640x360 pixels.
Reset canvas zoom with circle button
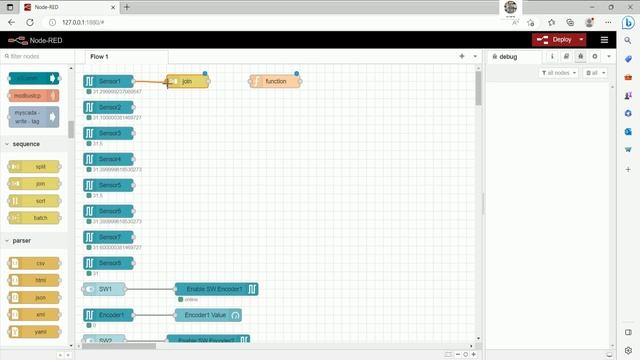465,354
